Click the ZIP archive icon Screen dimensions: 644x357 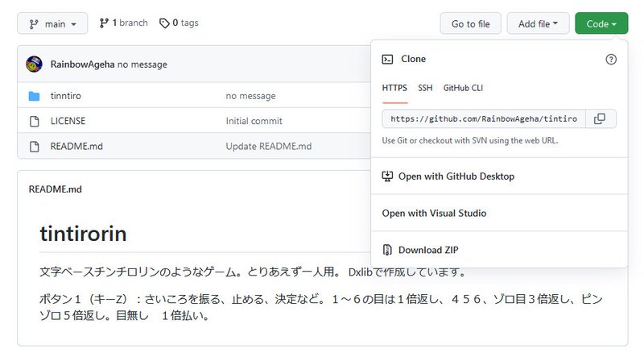point(387,250)
